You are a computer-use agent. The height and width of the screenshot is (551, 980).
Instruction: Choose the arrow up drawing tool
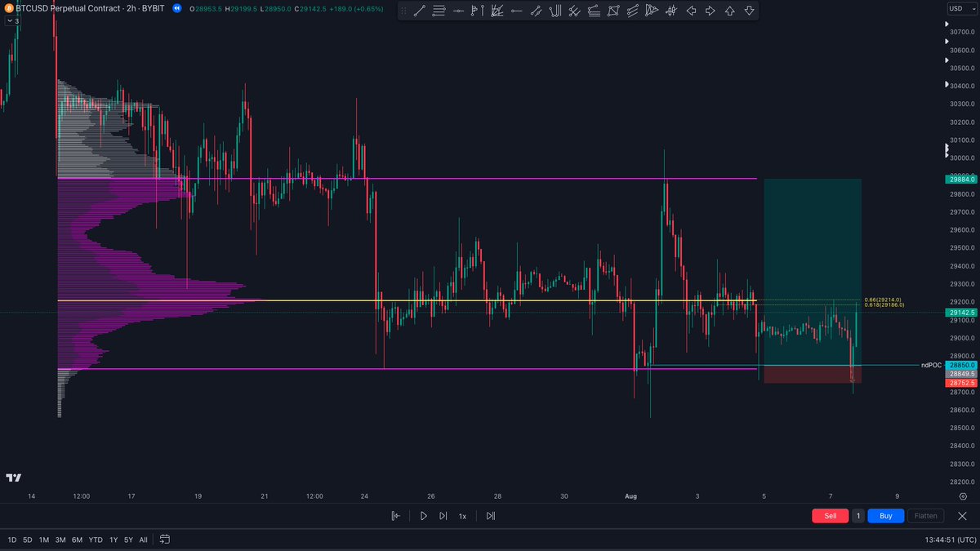[729, 11]
